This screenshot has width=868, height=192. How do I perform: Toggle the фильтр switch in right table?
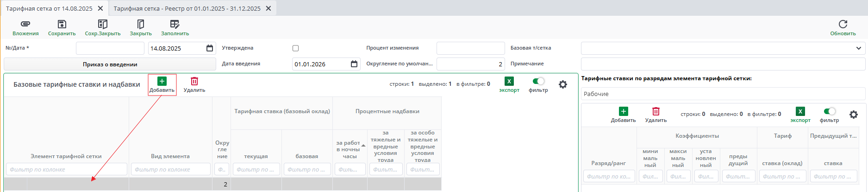point(829,111)
